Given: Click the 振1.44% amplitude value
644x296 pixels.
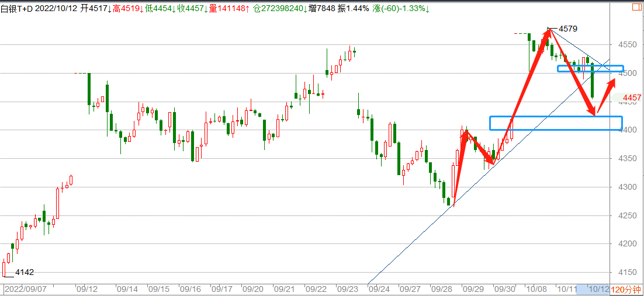Looking at the screenshot, I should click(353, 9).
